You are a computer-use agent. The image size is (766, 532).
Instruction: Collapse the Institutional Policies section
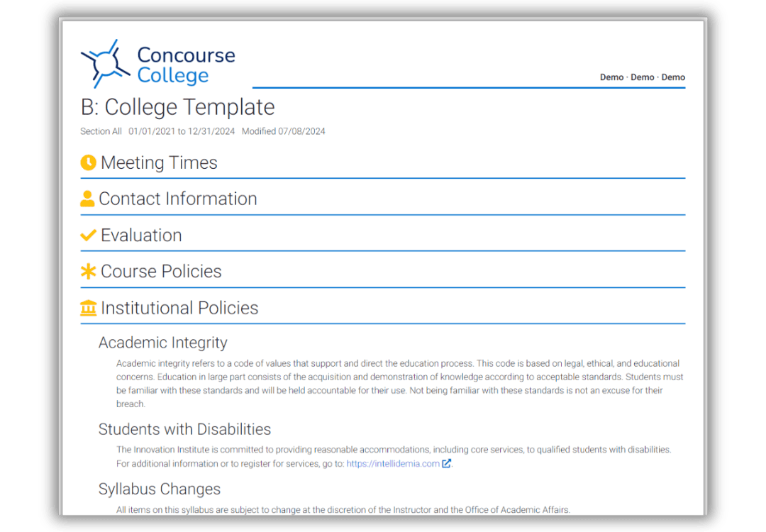pos(179,308)
